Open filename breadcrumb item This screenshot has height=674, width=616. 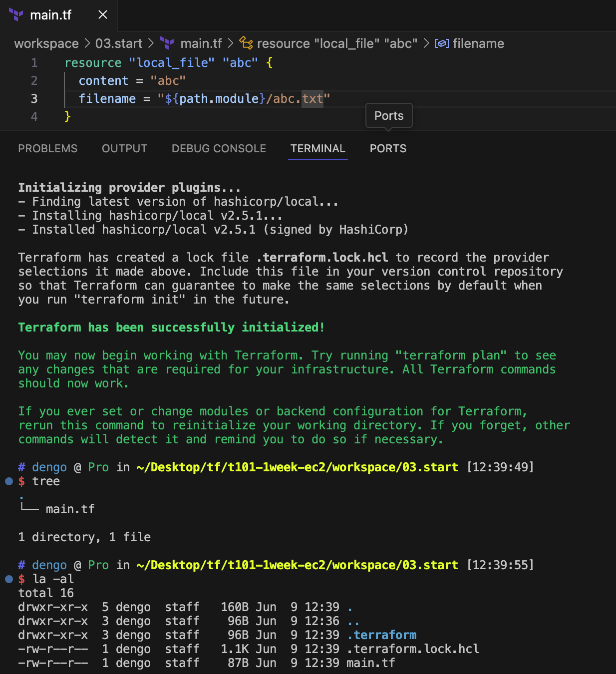coord(478,43)
